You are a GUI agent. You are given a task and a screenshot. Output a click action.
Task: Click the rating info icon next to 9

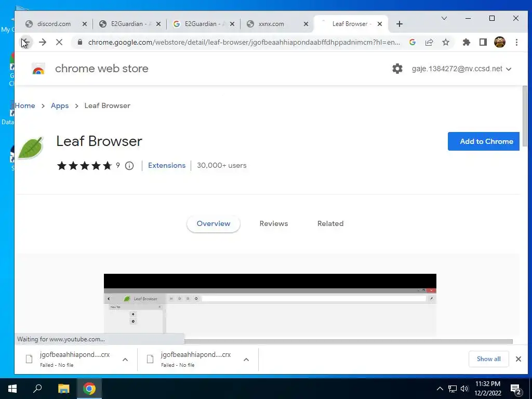(129, 166)
